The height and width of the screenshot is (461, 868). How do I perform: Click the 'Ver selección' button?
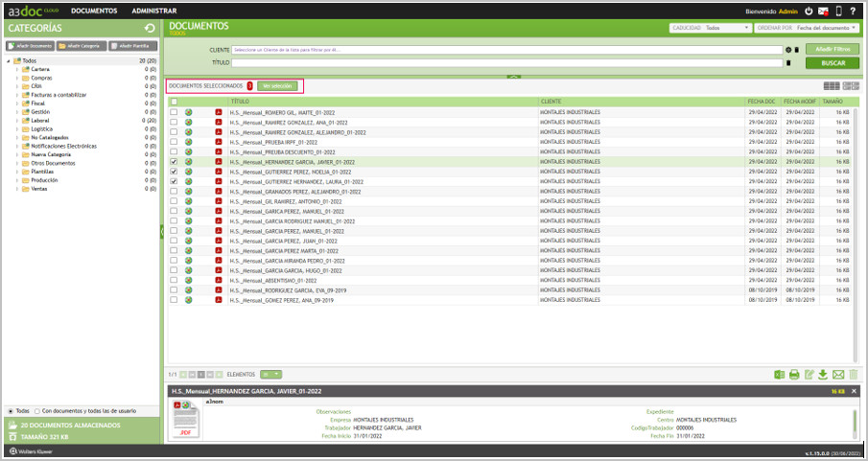pos(276,86)
